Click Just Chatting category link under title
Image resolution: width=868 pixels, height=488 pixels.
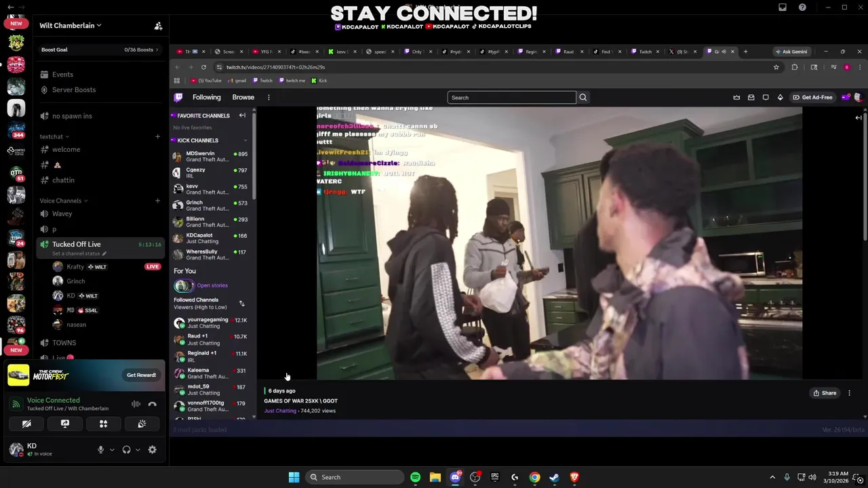tap(280, 411)
